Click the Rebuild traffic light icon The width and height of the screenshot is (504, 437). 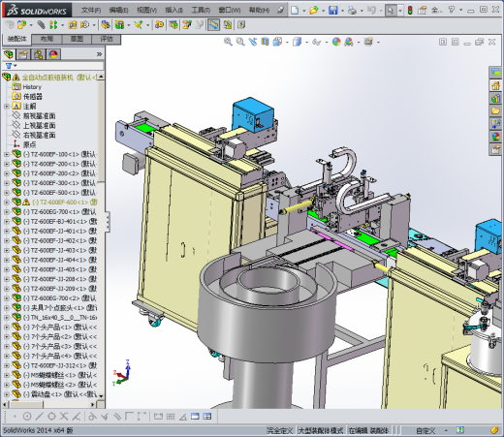(410, 10)
